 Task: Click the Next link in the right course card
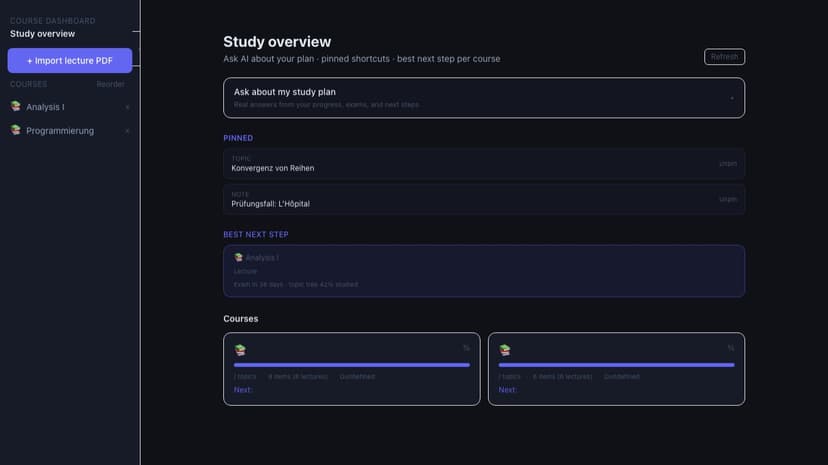click(x=507, y=390)
